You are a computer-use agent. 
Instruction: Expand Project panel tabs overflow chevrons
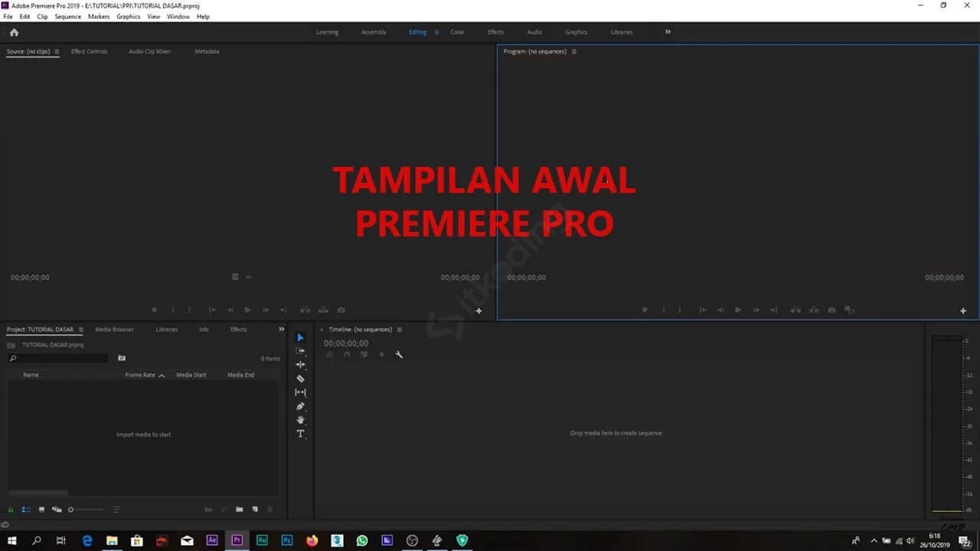281,330
